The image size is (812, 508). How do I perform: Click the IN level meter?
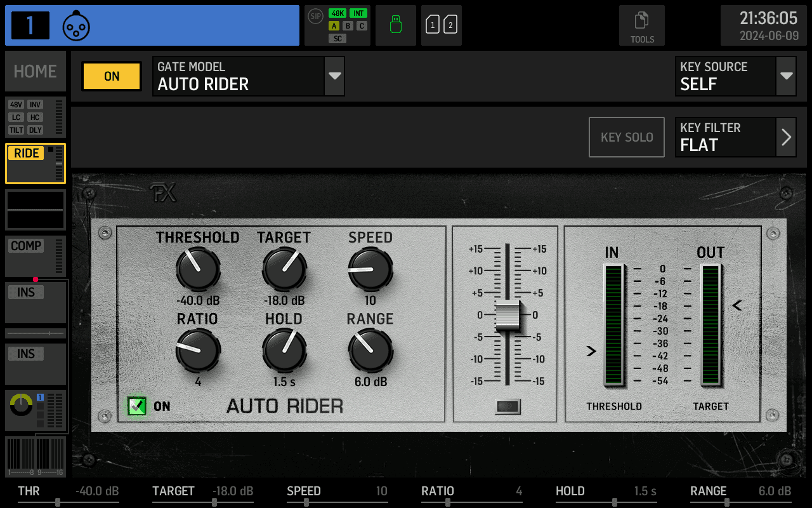pos(613,325)
